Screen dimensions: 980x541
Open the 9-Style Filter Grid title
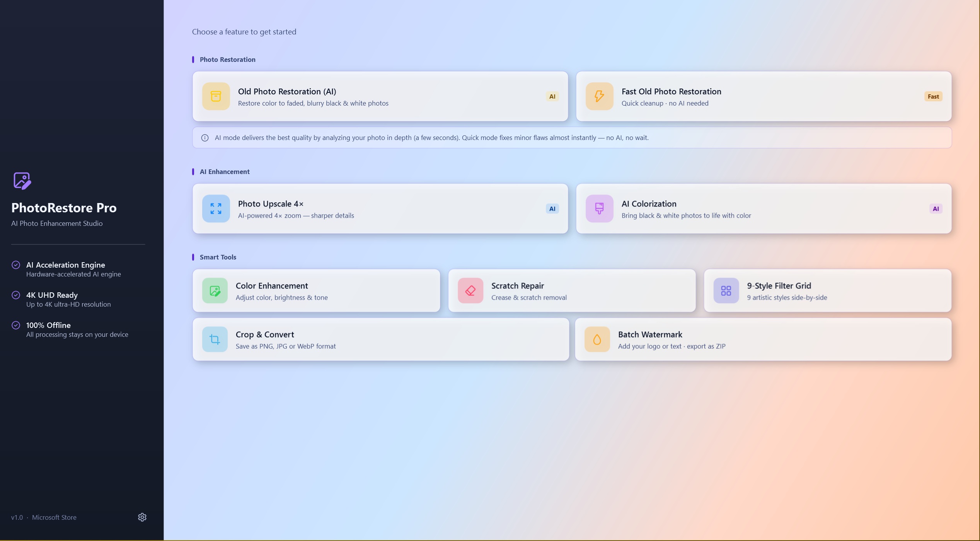tap(779, 286)
